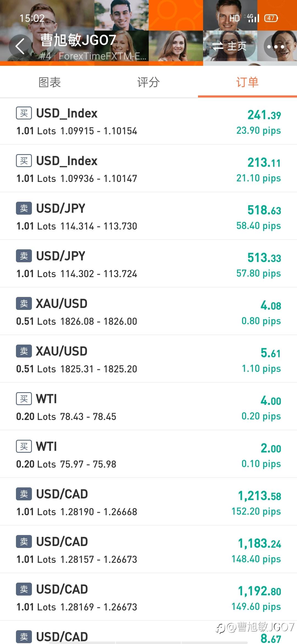Screen dimensions: 297x644
Task: Open the XAU/USD order with 5.61 profit
Action: pyautogui.click(x=148, y=359)
